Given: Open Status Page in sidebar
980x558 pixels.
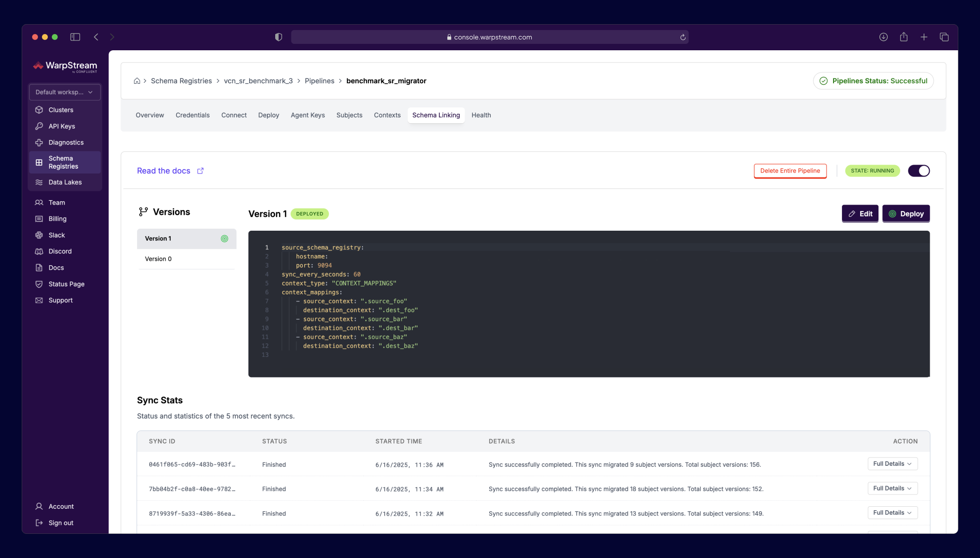Looking at the screenshot, I should [67, 284].
